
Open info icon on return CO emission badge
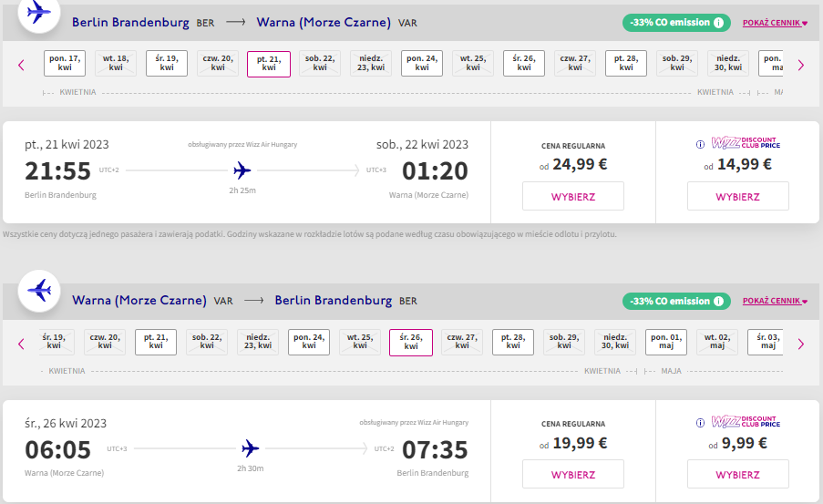coord(718,302)
